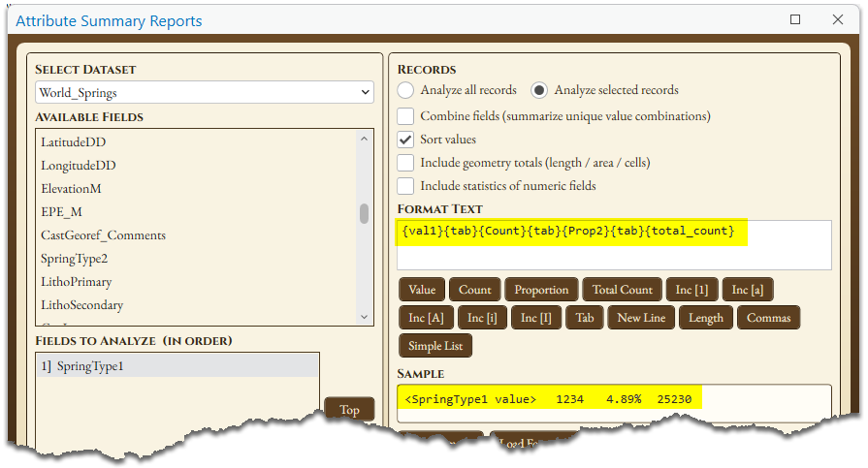Click the Inc [a] lowercase button

748,290
